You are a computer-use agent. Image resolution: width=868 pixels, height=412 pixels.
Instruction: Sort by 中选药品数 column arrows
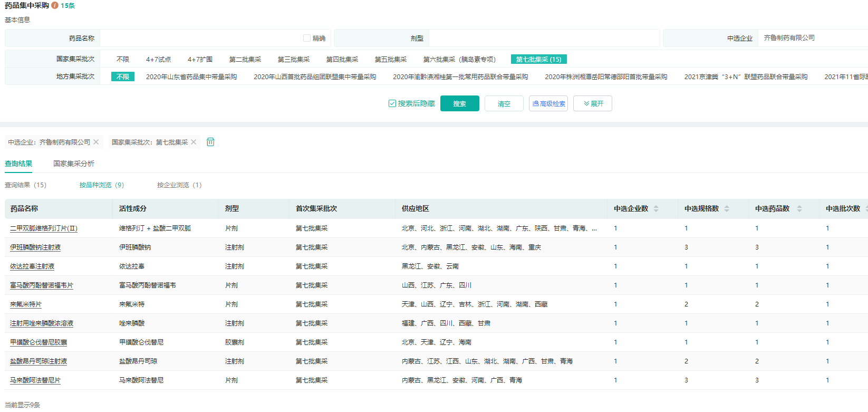799,209
